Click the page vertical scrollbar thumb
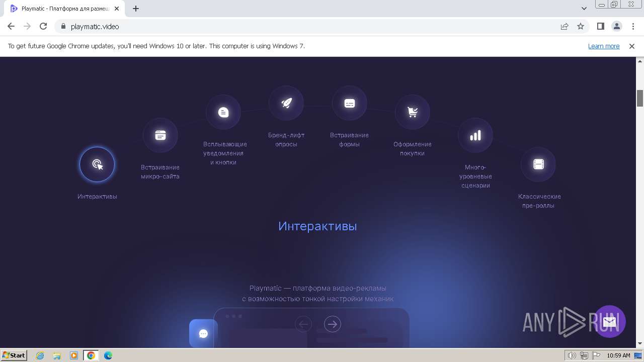Viewport: 644px width, 362px height. point(640,98)
